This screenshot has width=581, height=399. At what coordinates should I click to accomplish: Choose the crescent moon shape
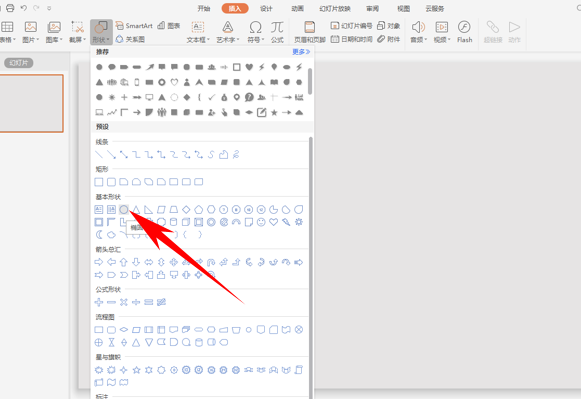[x=99, y=235]
